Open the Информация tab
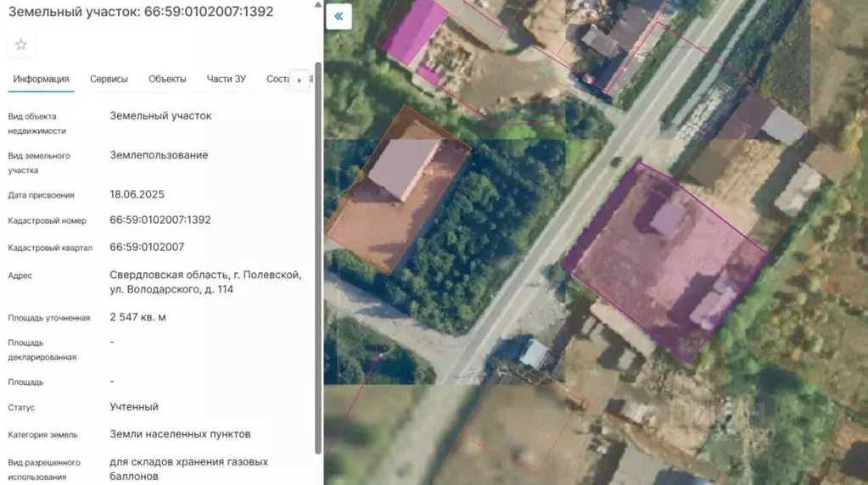Image resolution: width=868 pixels, height=485 pixels. tap(41, 79)
